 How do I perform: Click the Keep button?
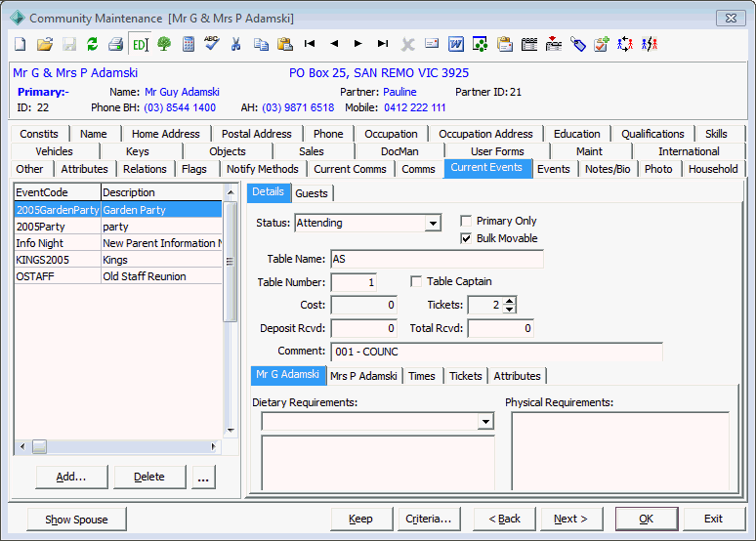pyautogui.click(x=361, y=519)
